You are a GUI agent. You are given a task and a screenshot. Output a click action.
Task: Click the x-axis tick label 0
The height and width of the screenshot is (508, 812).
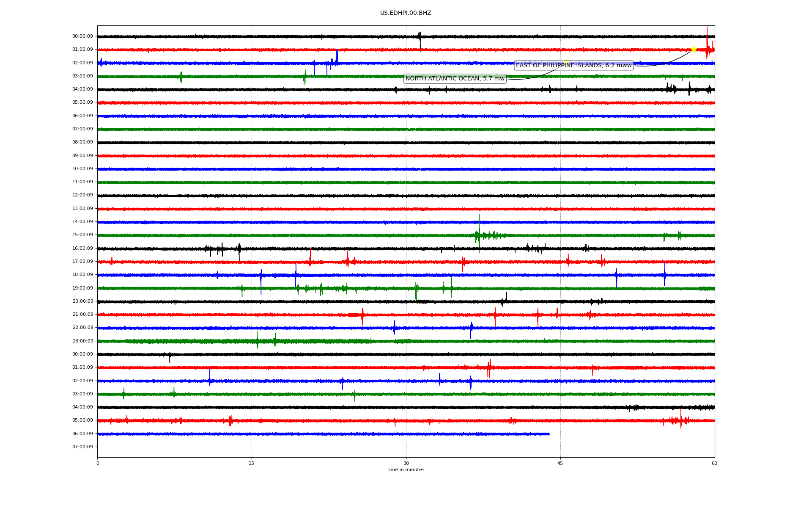point(98,463)
